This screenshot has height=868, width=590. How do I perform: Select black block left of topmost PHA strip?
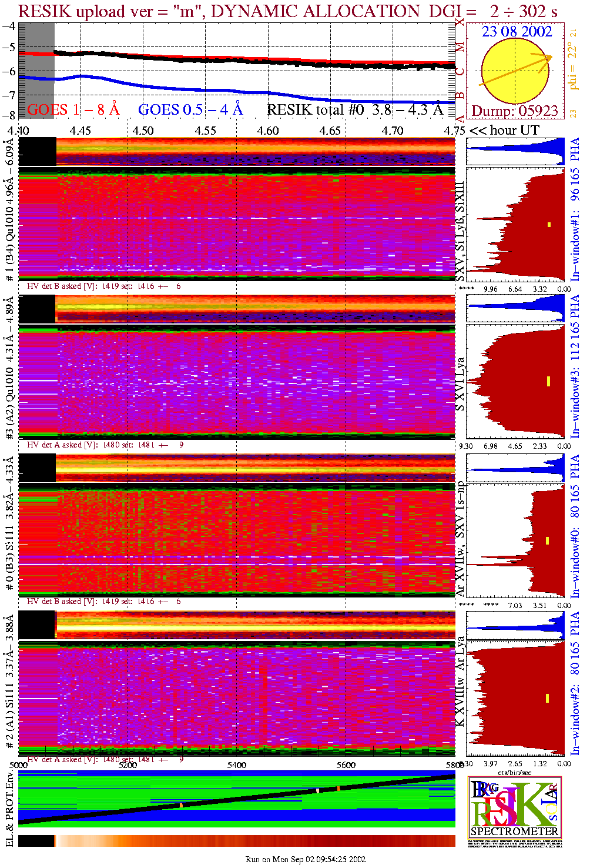(x=37, y=151)
